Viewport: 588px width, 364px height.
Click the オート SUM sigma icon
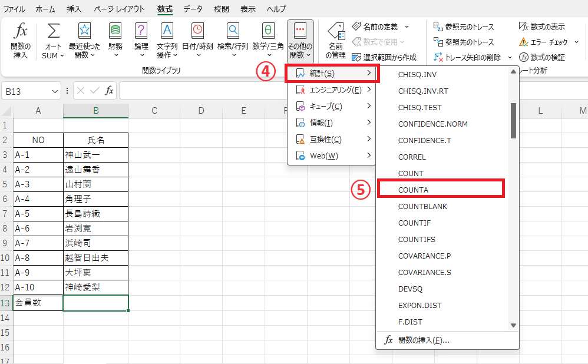coord(53,31)
